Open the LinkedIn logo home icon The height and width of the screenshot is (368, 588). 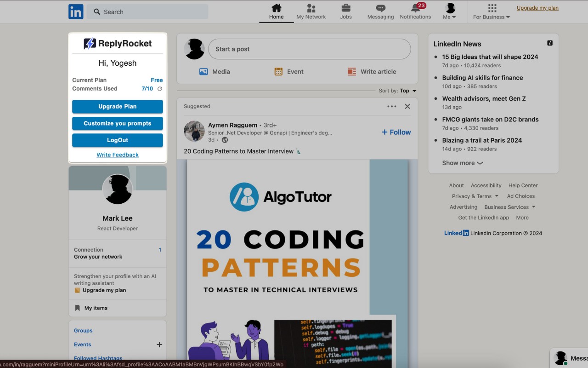(76, 11)
